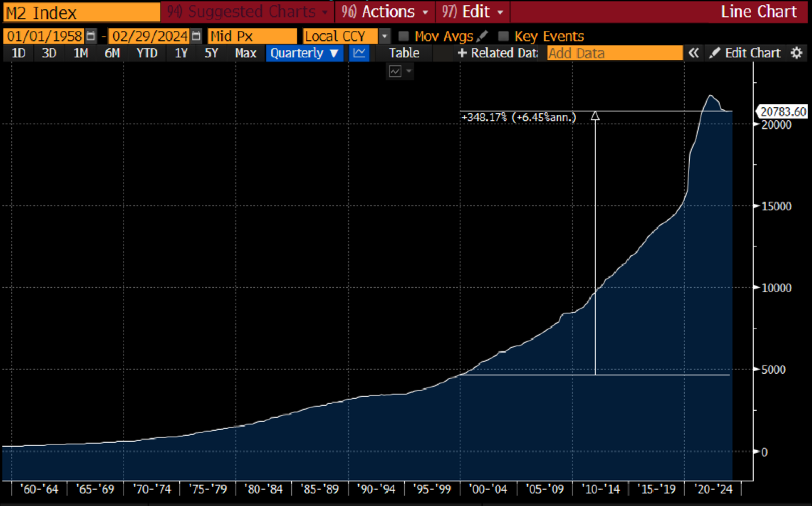Select the line chart view icon

359,53
